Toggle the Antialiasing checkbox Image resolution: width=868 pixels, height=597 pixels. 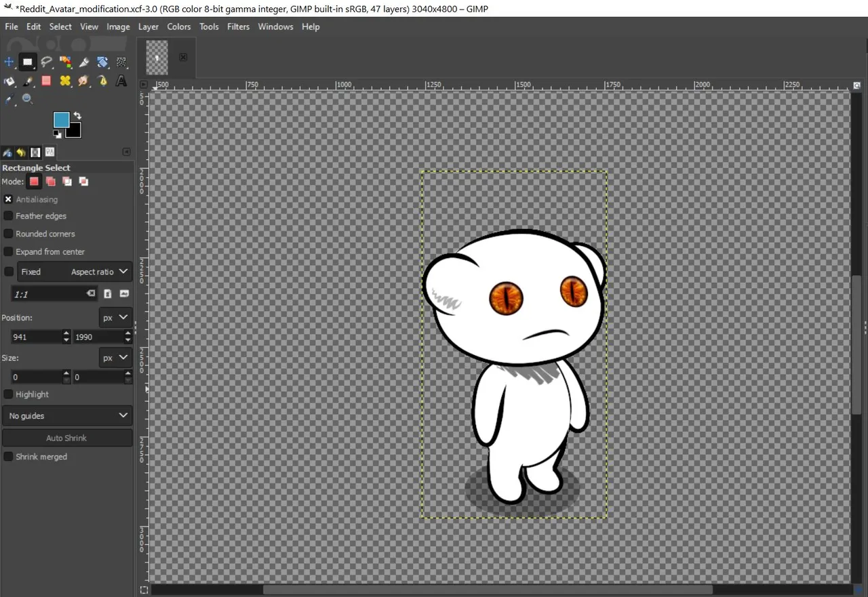8,199
